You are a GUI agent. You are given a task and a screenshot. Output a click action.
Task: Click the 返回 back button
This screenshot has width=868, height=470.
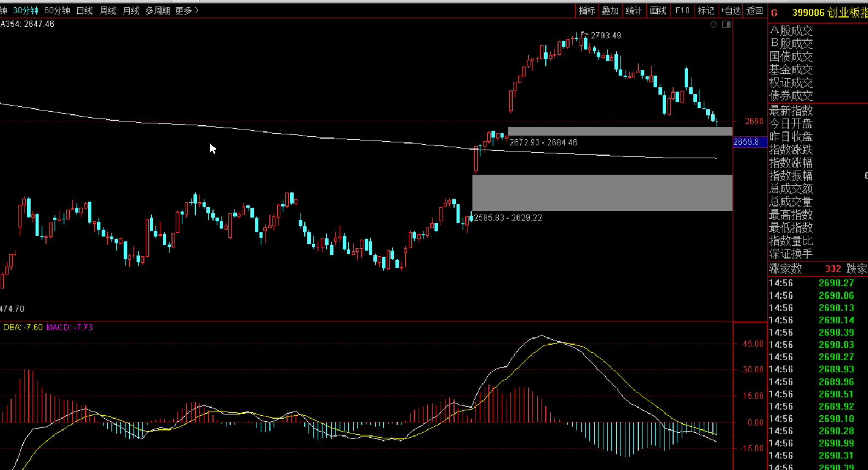click(755, 10)
